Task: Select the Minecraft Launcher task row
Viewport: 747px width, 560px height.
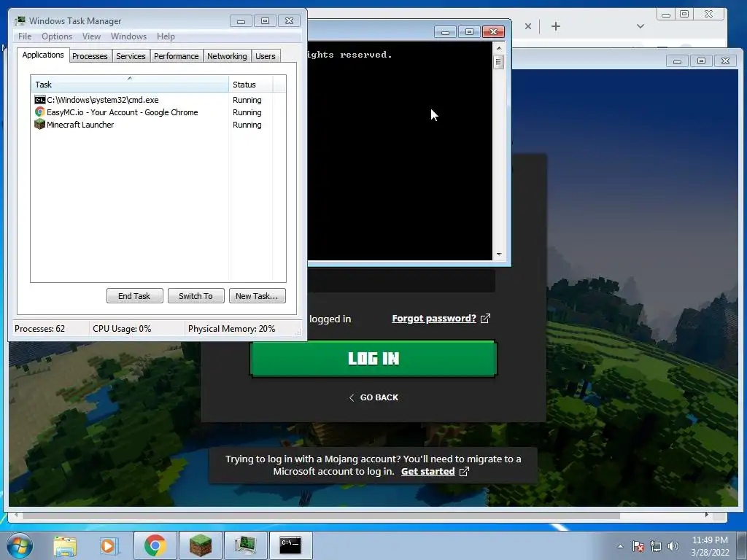Action: [158, 125]
